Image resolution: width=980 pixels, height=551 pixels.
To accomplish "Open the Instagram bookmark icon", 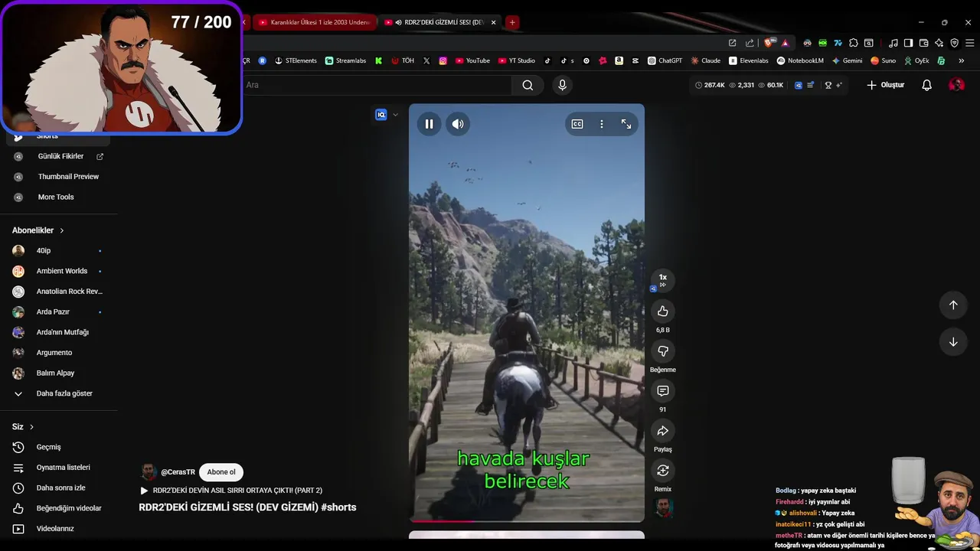I will (443, 60).
